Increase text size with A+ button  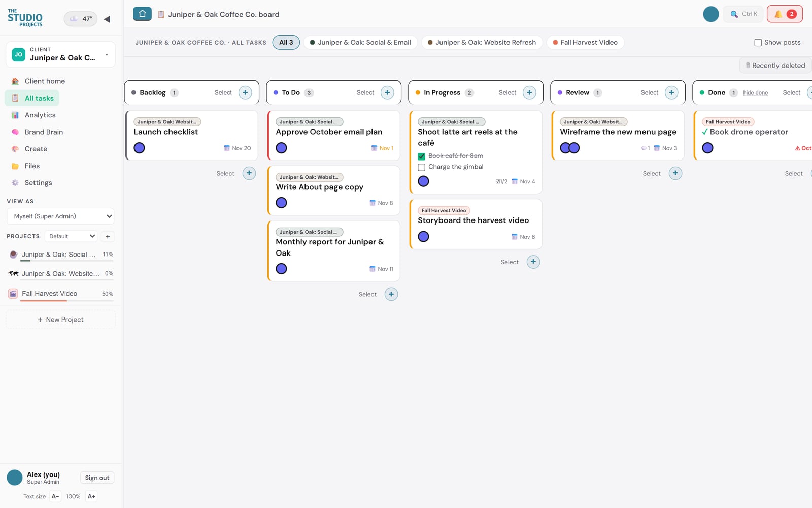(91, 496)
